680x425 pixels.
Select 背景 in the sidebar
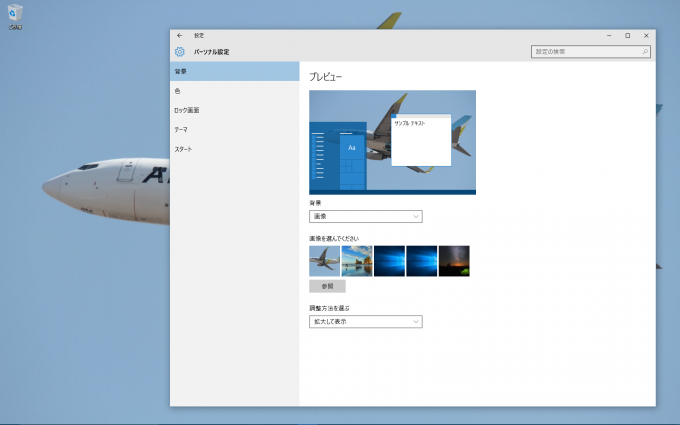pos(235,71)
